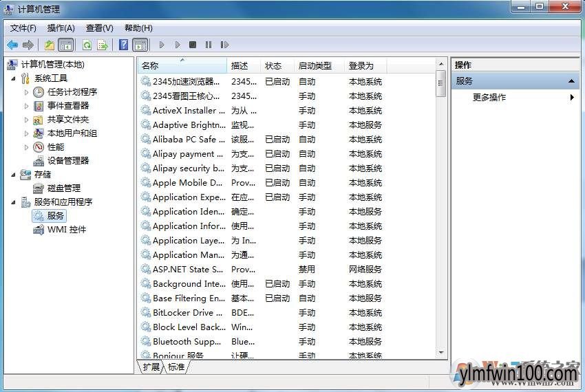Expand the 性能 node
Image resolution: width=585 pixels, height=392 pixels.
(26, 147)
